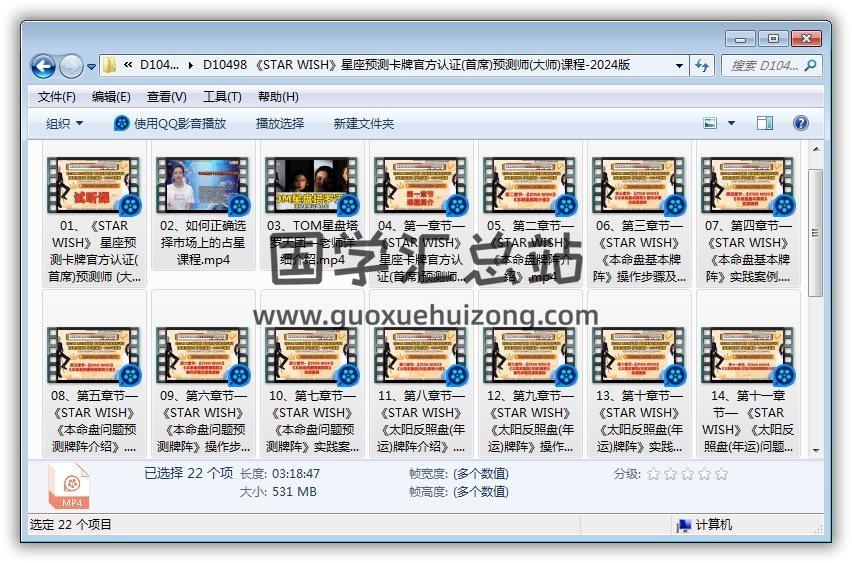Rate the fifth star in 分级

[722, 474]
